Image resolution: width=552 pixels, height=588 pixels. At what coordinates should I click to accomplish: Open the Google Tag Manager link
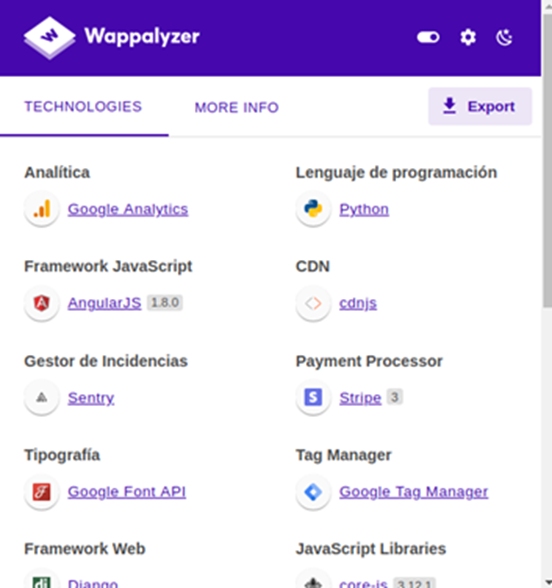414,492
